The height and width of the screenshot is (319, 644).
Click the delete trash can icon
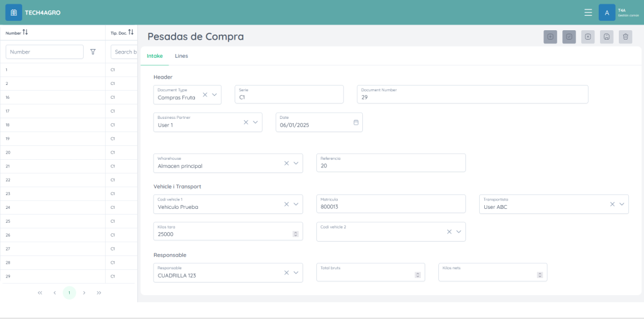coord(625,37)
